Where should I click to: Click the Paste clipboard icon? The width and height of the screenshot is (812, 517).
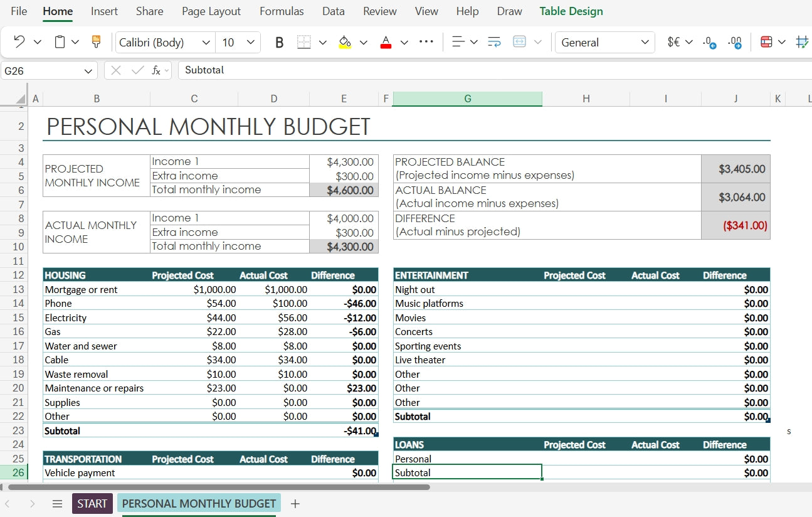point(60,42)
